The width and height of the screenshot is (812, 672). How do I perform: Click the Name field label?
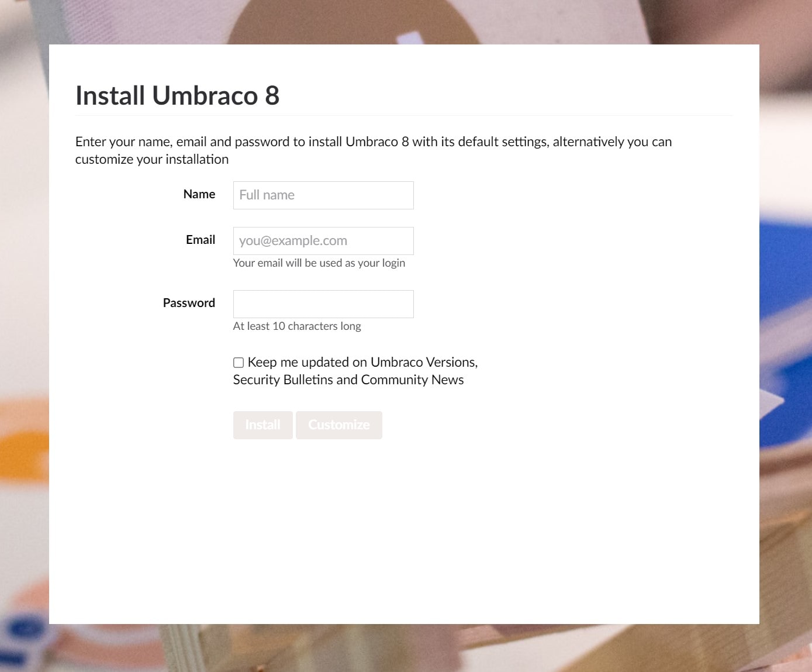coord(199,194)
